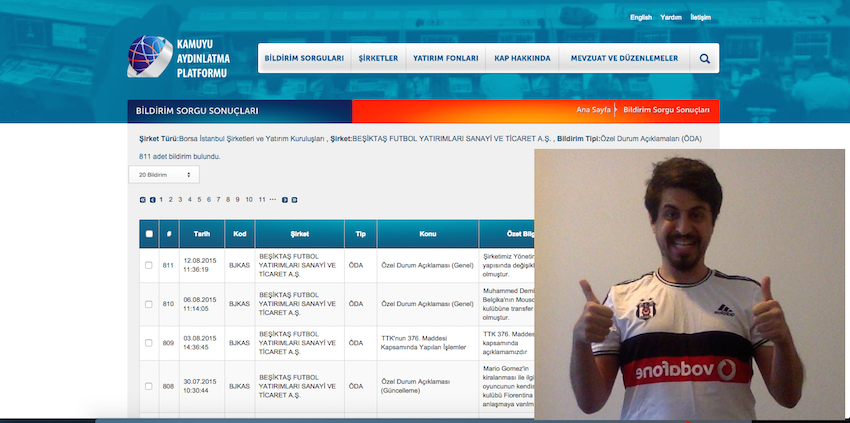Screen dimensions: 850x423
Task: Go to results page 8
Action: (x=228, y=200)
